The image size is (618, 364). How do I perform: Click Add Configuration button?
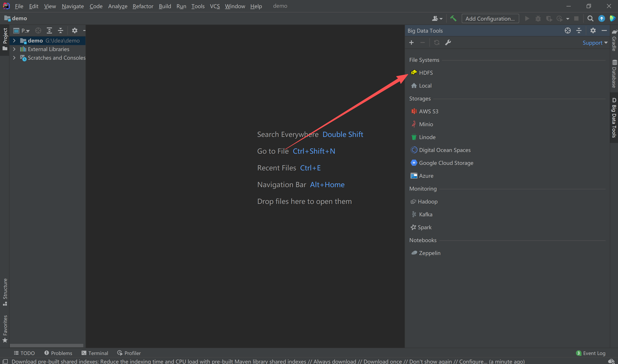click(x=490, y=18)
